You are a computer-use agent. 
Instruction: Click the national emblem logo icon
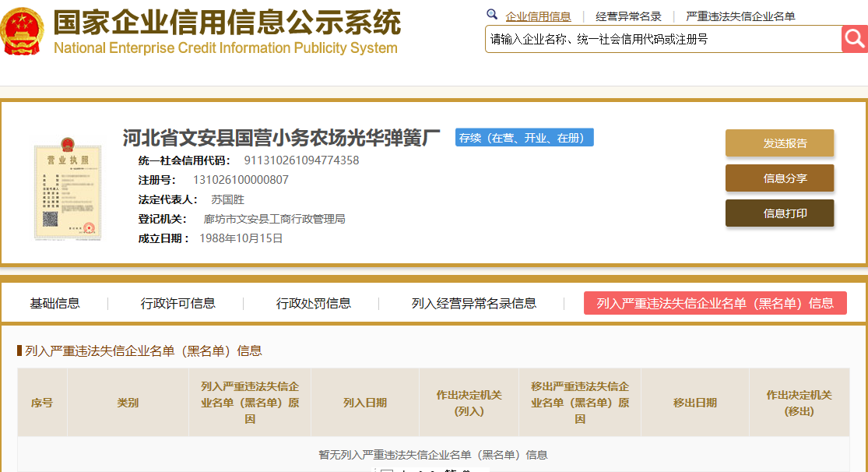click(x=22, y=30)
